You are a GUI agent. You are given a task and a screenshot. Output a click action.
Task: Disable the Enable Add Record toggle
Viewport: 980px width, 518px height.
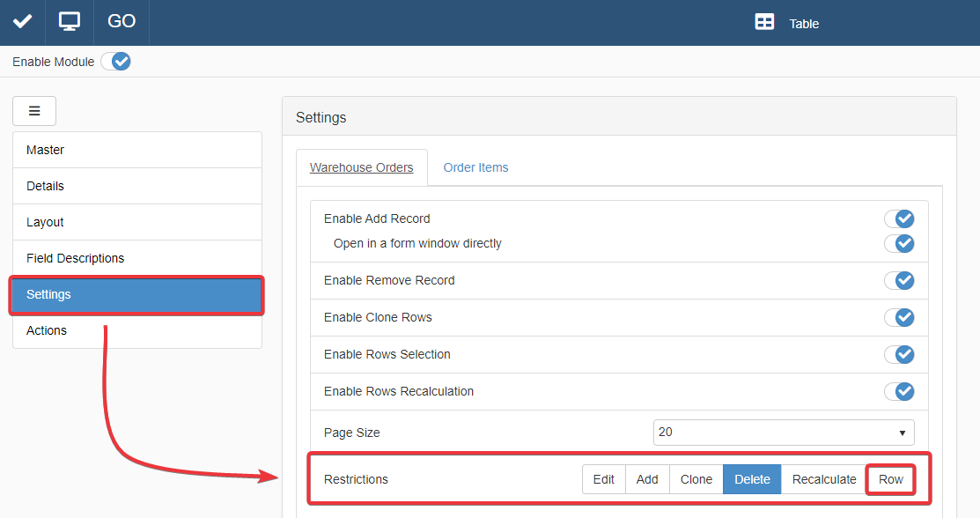tap(899, 218)
